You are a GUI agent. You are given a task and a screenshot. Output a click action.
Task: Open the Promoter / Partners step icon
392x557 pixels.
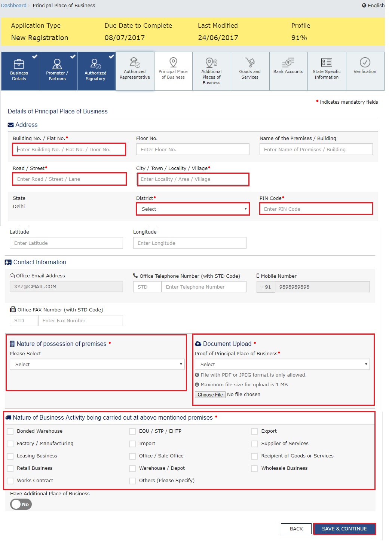(57, 64)
